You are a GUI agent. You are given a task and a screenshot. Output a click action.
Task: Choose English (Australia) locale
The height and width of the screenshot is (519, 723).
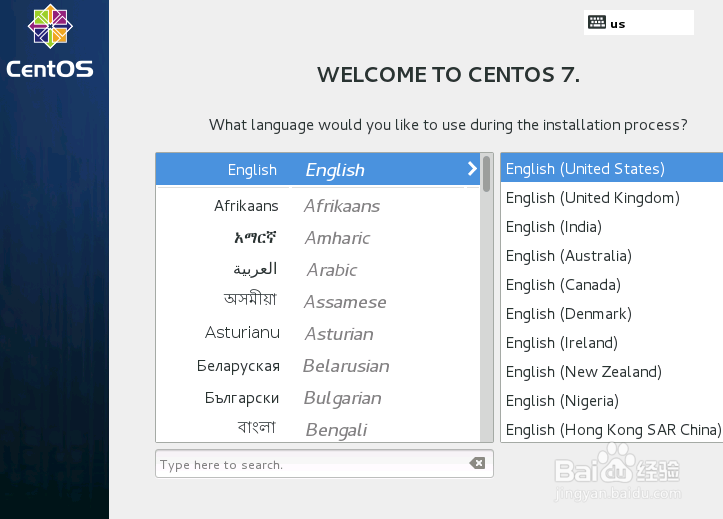(612, 256)
